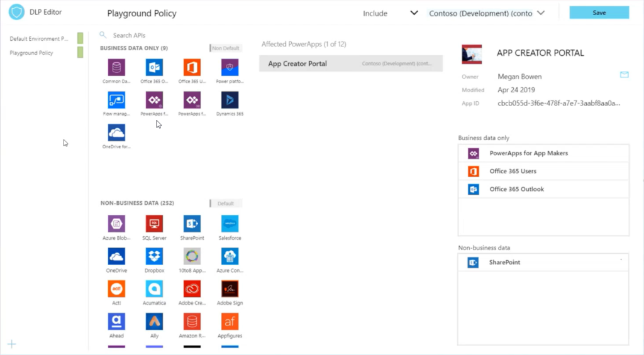Viewport: 644px width, 355px height.
Task: Select PowerApps for App Makers in Business data list
Action: pyautogui.click(x=543, y=153)
